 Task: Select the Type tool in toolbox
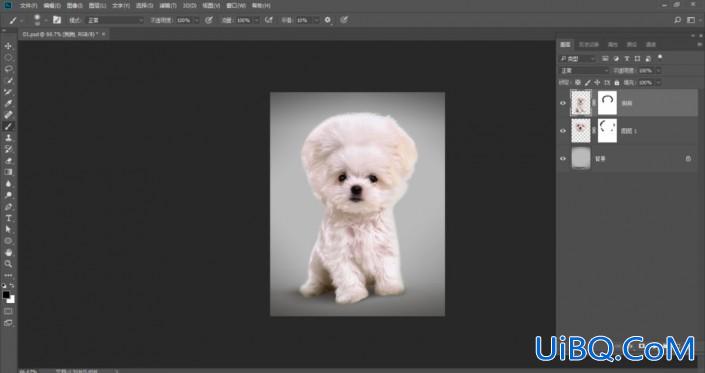(x=8, y=218)
